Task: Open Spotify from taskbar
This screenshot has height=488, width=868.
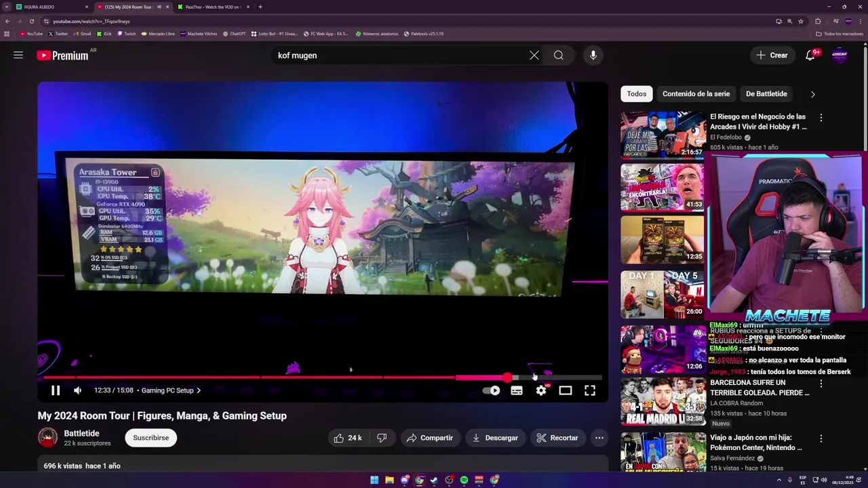Action: click(464, 480)
